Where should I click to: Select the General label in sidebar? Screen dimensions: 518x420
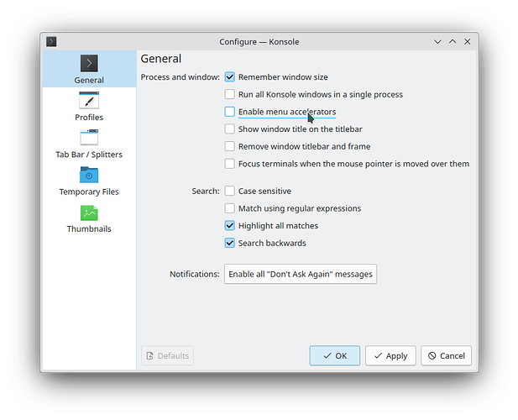tap(89, 81)
